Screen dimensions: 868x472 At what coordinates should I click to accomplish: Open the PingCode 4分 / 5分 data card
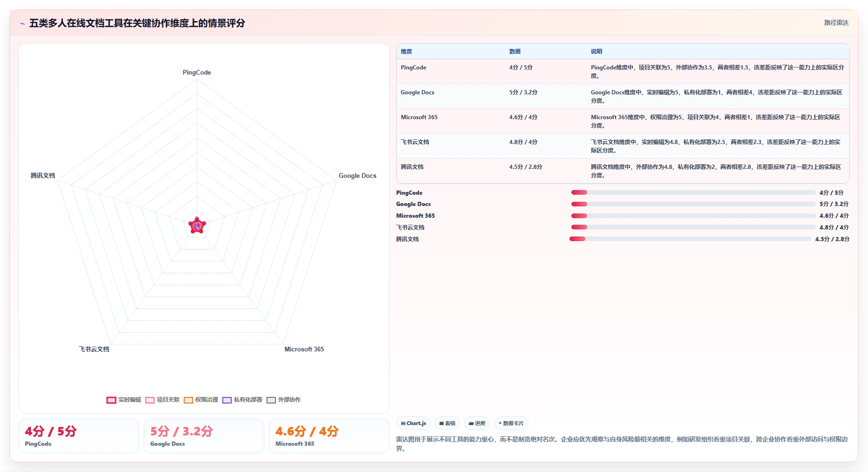[78, 436]
